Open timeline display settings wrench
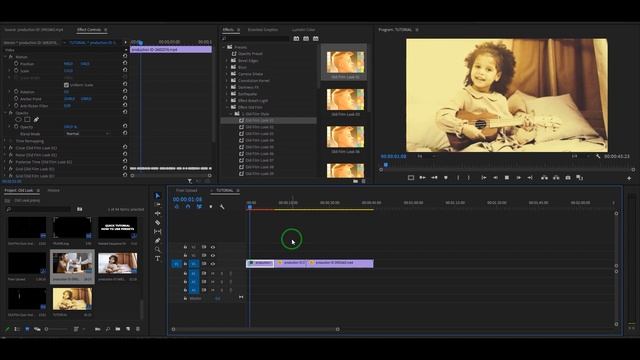This screenshot has height=360, width=640. [x=222, y=207]
